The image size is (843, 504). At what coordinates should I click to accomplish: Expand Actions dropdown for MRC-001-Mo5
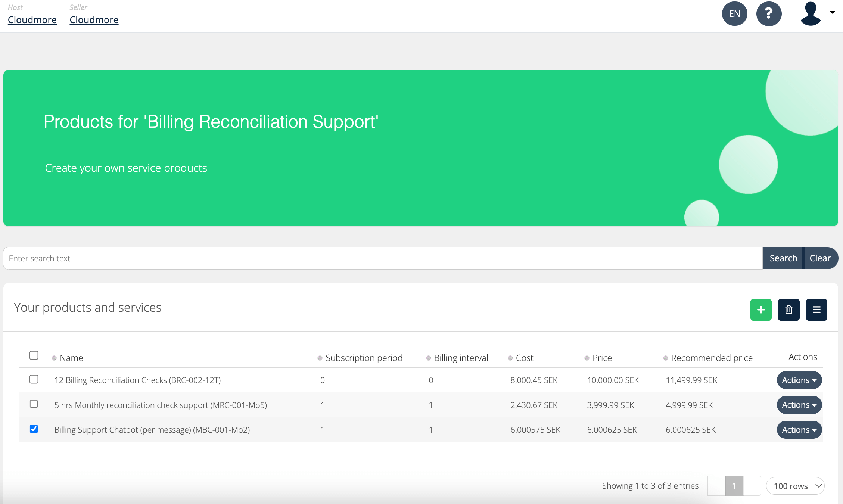798,404
